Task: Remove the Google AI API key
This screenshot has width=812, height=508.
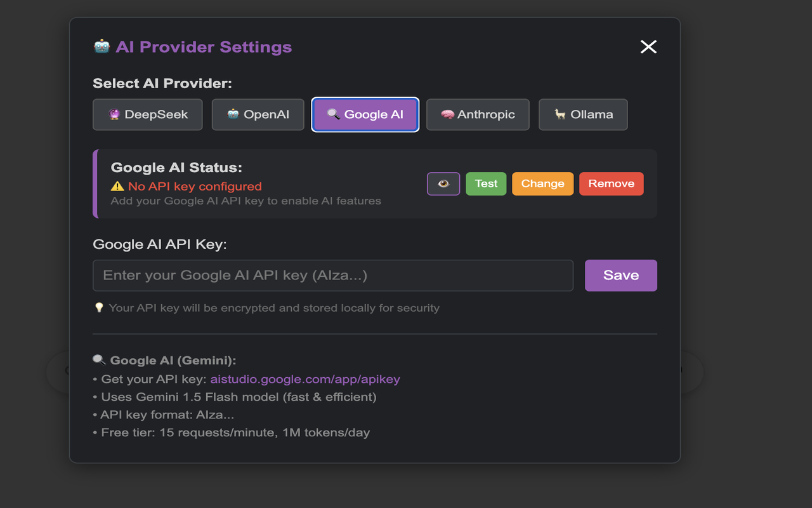Action: [611, 184]
